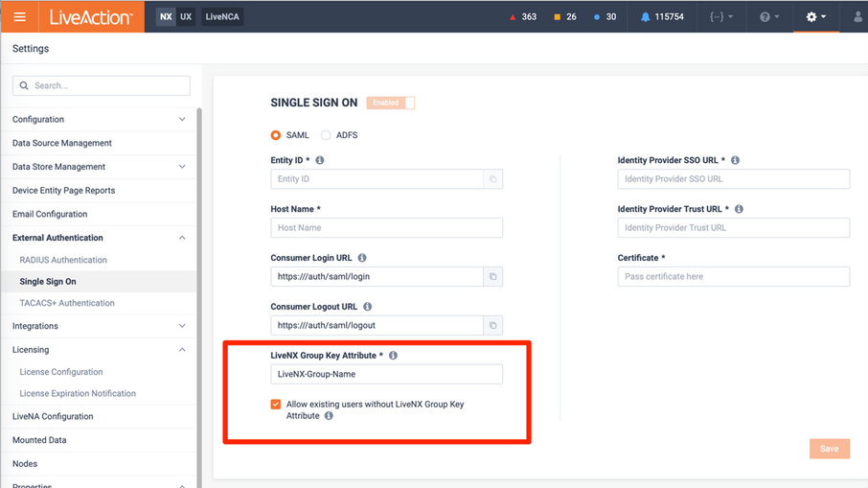
Task: Click the Identity Provider SSO URL field
Action: coord(734,179)
